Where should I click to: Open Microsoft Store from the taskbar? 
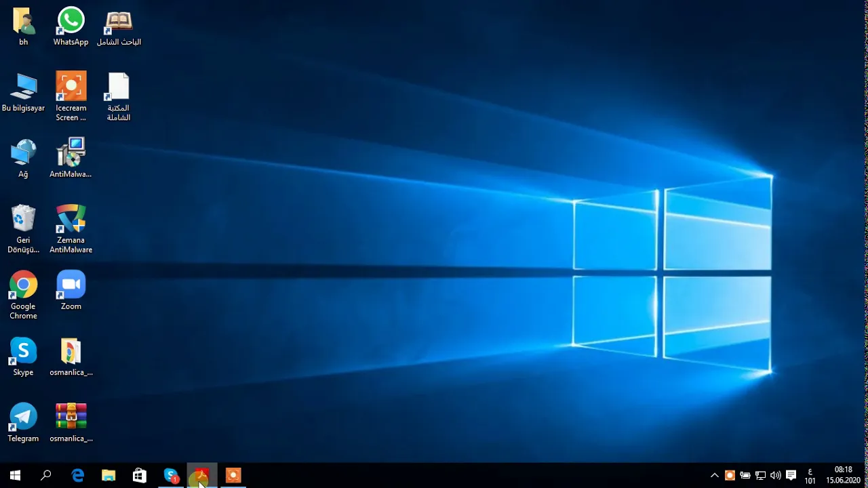click(x=140, y=475)
